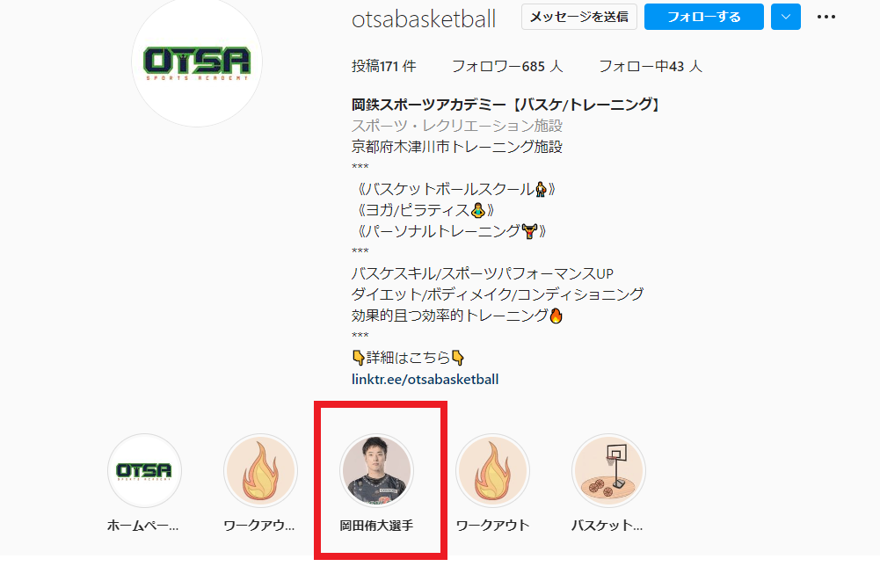Screen dimensions: 880x588
Task: View the フォロー中43人 following list
Action: point(651,66)
